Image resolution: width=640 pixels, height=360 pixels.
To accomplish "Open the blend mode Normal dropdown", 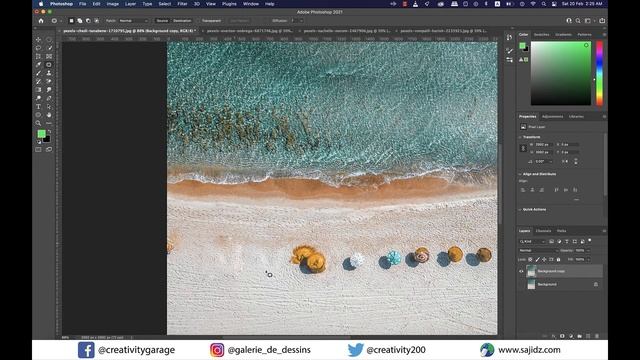I will tap(538, 250).
